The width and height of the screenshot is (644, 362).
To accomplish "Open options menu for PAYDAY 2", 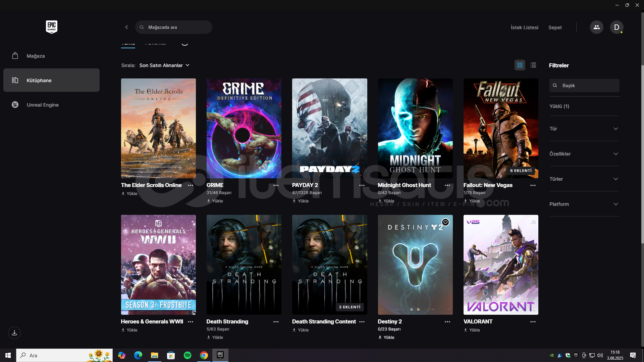I will pos(362,185).
